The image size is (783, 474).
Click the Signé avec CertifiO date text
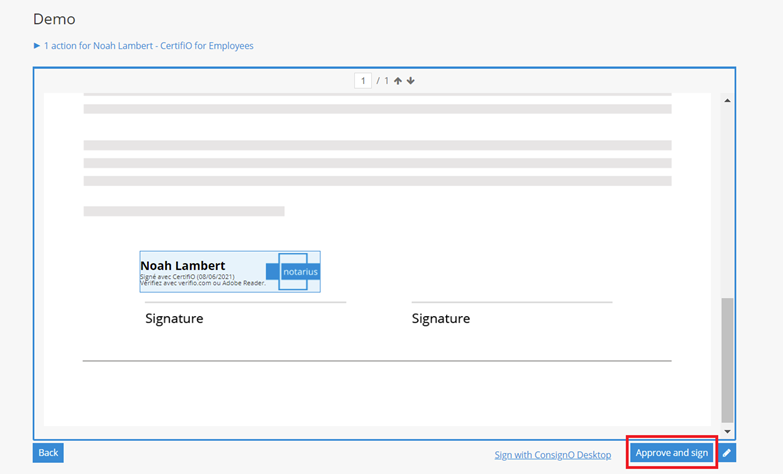(x=186, y=276)
